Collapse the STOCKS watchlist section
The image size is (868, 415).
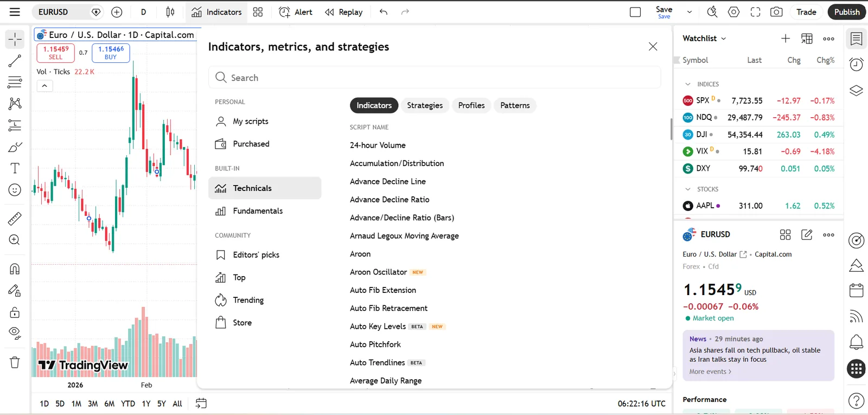pyautogui.click(x=688, y=189)
